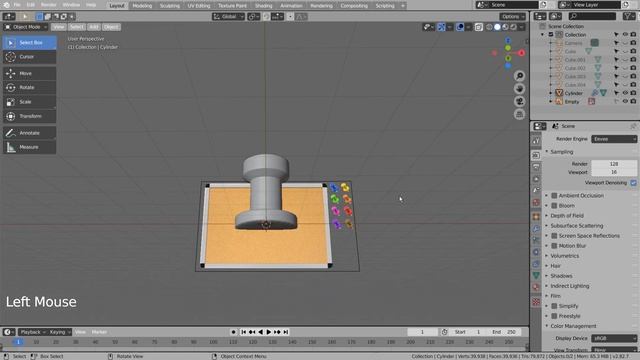Pick the Measure tool
The width and height of the screenshot is (640, 360).
coord(30,147)
